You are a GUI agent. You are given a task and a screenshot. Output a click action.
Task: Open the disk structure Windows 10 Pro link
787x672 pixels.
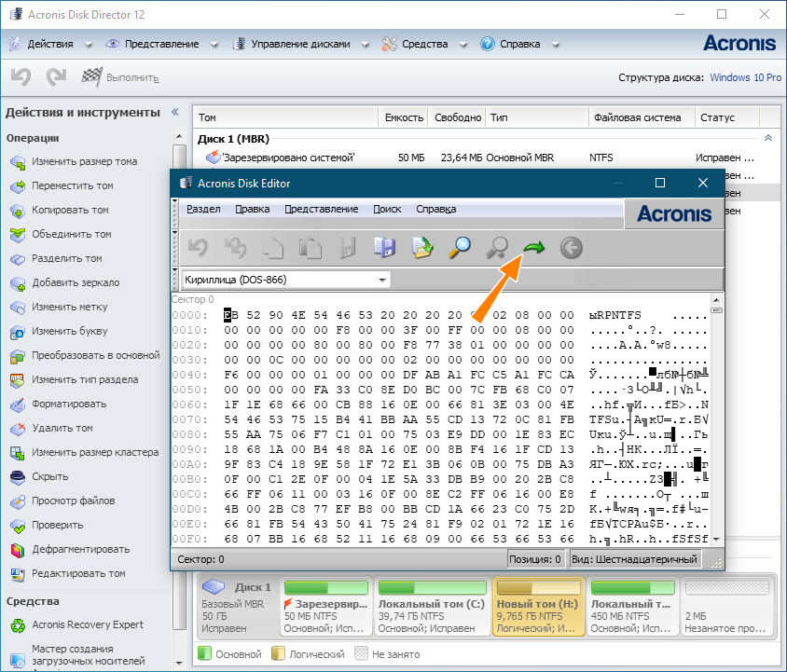click(x=745, y=77)
